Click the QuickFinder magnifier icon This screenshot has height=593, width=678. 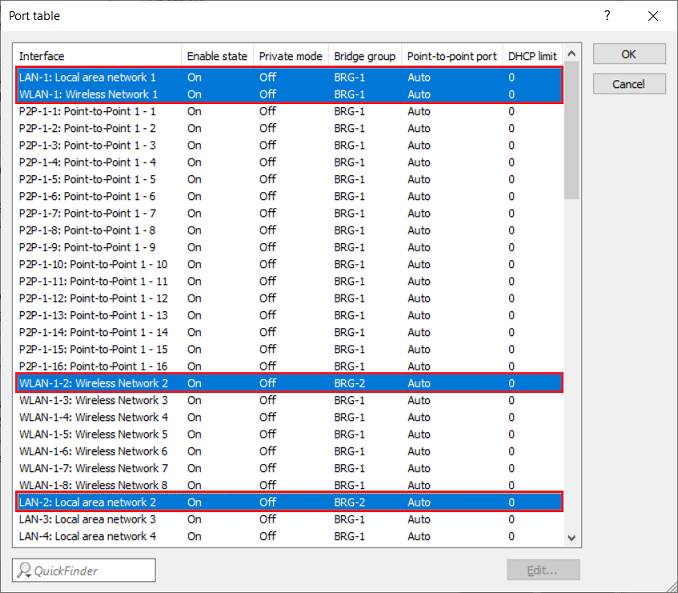[x=26, y=570]
